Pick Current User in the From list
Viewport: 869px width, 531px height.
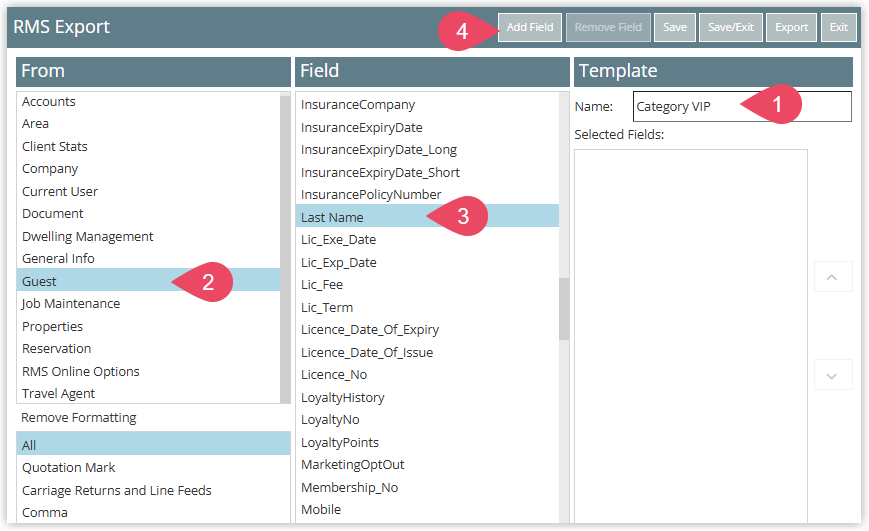(149, 192)
